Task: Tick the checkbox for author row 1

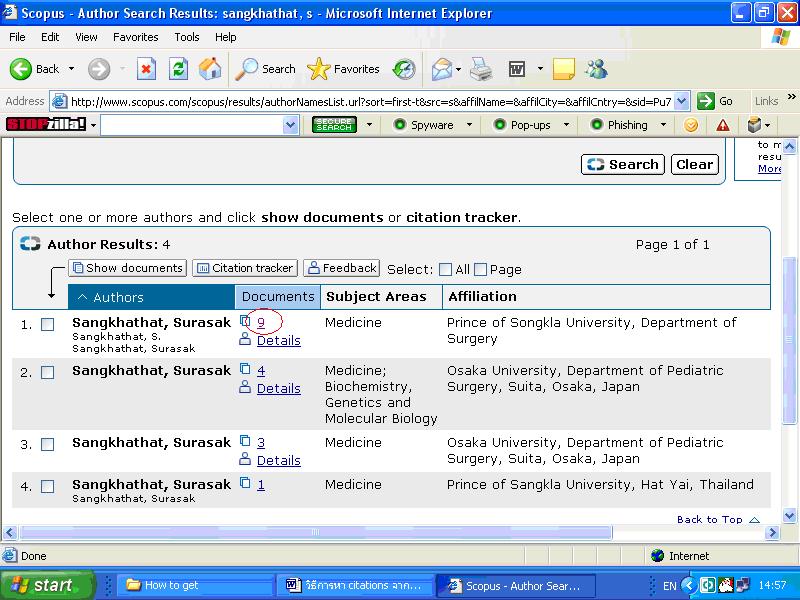Action: point(47,324)
